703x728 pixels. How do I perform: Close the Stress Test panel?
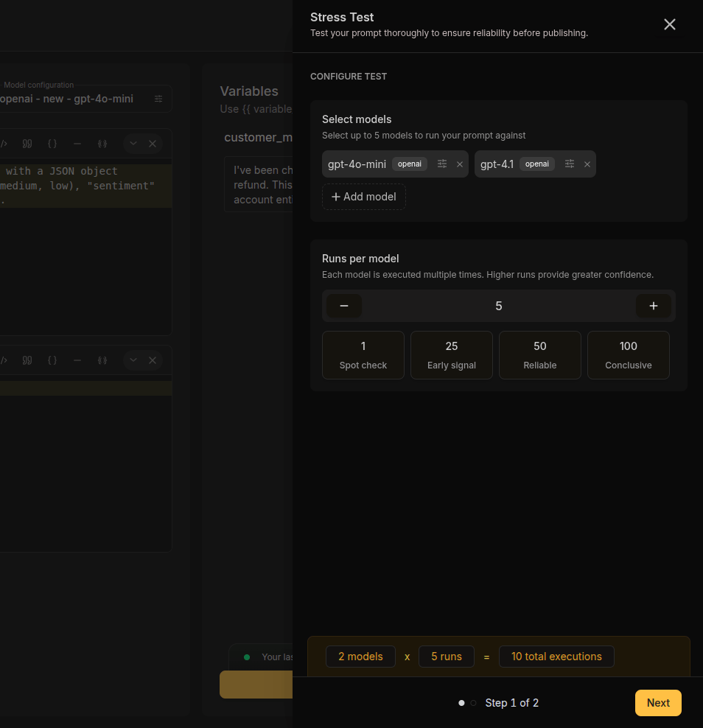point(670,24)
